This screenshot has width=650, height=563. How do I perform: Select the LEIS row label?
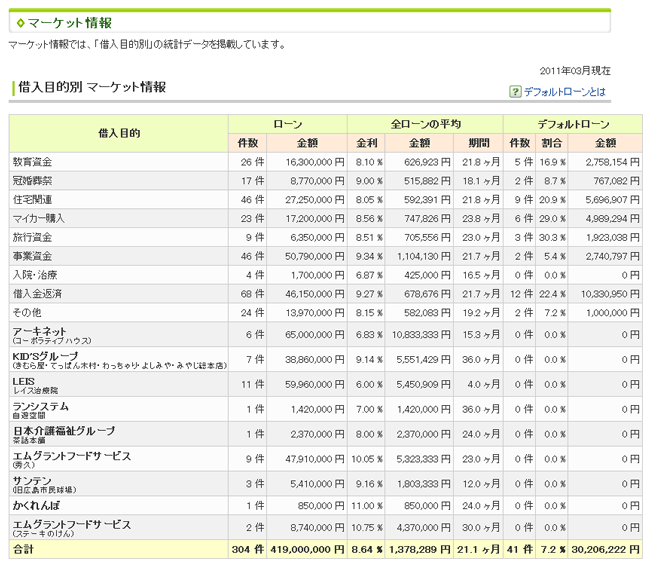point(24,381)
